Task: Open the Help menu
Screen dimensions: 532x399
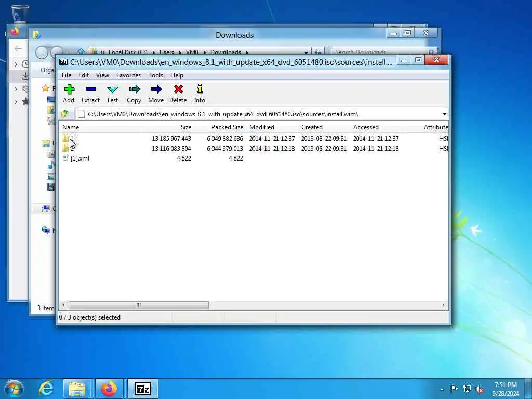Action: pos(177,75)
